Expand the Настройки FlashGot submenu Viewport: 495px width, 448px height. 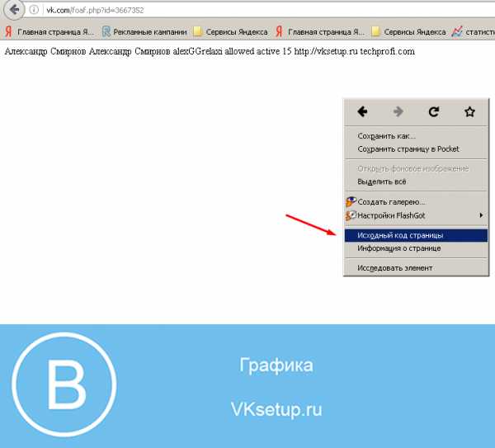[416, 215]
